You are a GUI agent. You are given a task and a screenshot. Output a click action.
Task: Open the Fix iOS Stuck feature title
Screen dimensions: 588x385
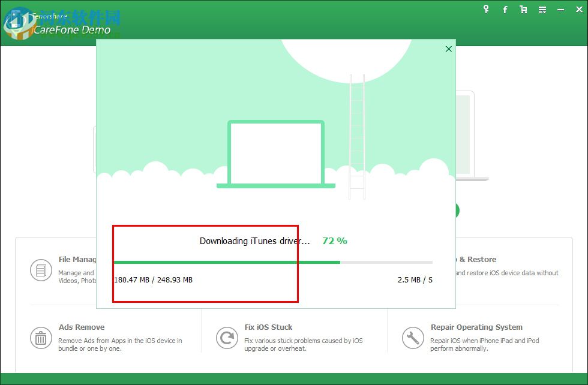268,327
